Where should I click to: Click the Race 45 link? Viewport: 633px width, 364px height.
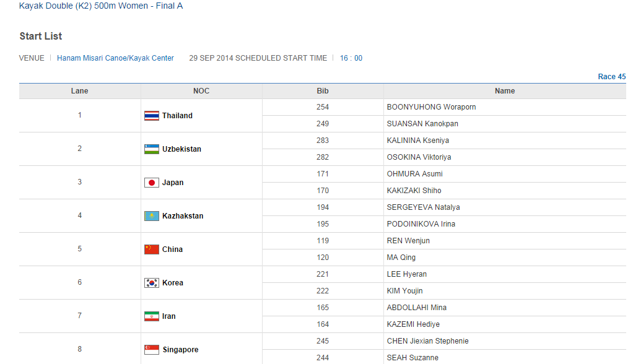coord(611,77)
